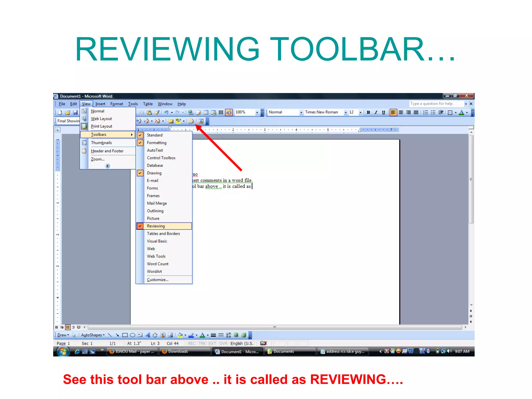Click the Line Color icon in Drawing toolbar

click(191, 335)
